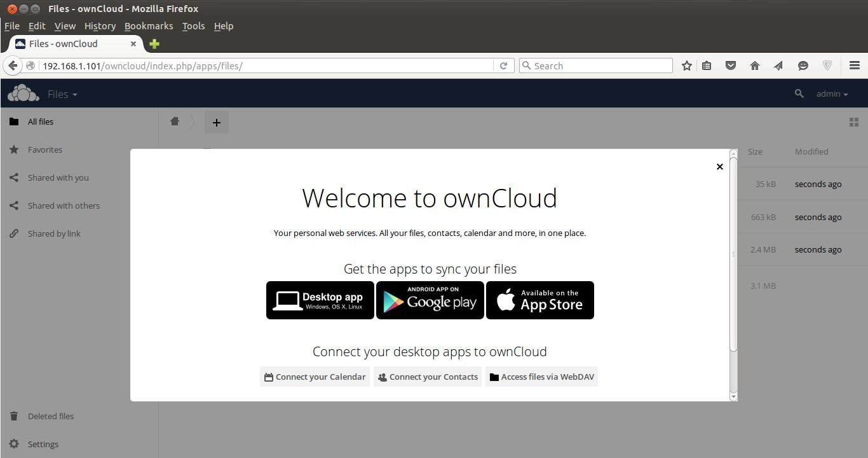Click the paper plane share icon

pos(778,66)
